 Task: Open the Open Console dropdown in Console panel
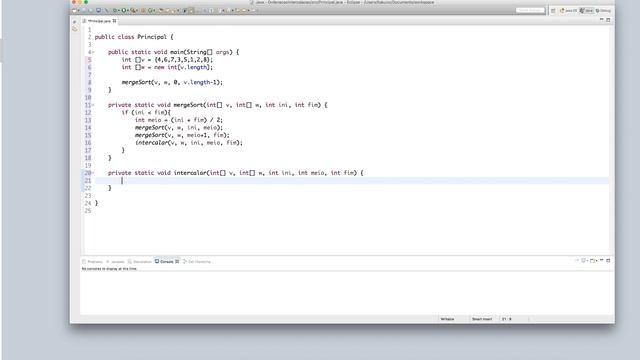596,261
